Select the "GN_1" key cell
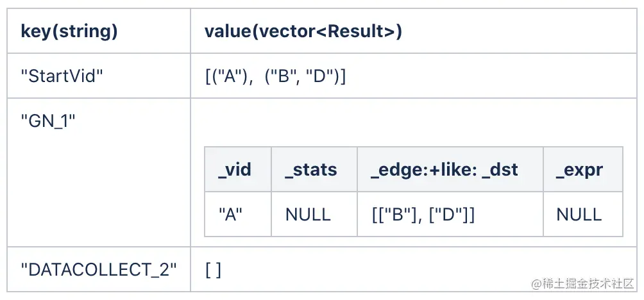 tap(48, 120)
